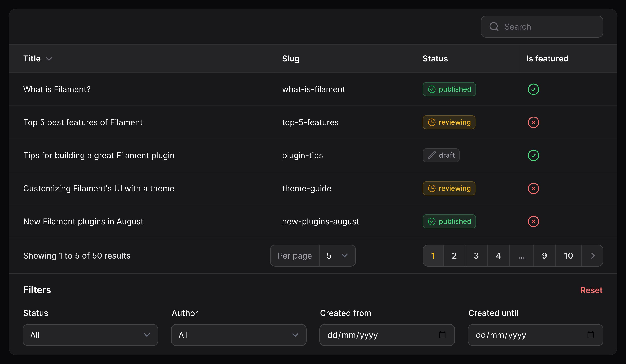Click the draft badge for plugin-tips

coord(441,155)
